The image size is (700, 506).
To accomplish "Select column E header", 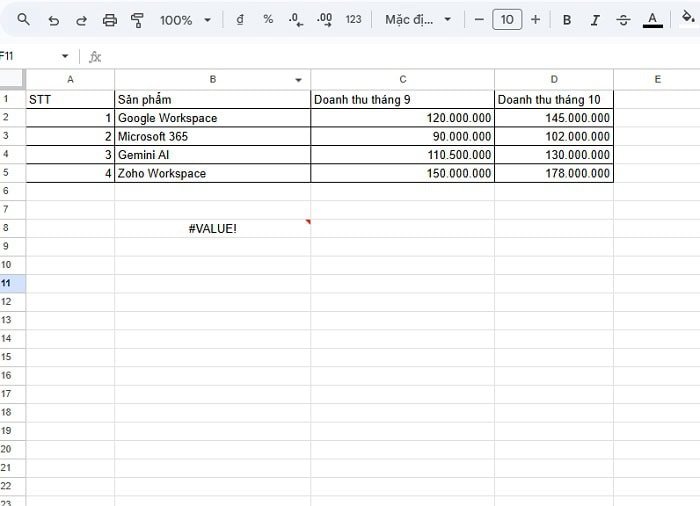I will tap(657, 79).
